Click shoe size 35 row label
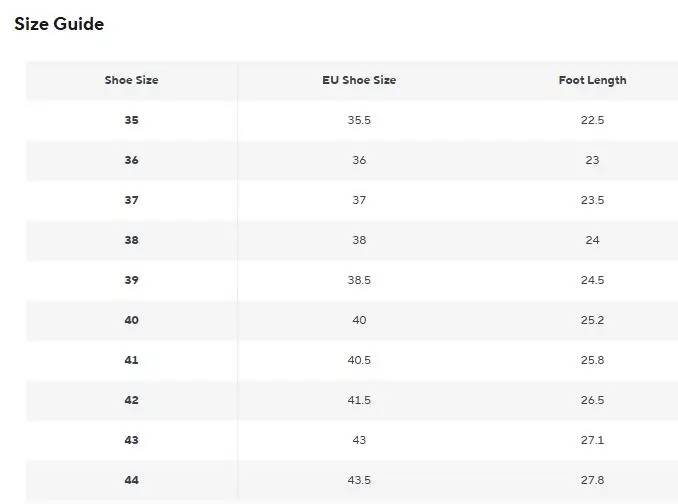Viewport: 678px width, 504px height. coord(131,120)
